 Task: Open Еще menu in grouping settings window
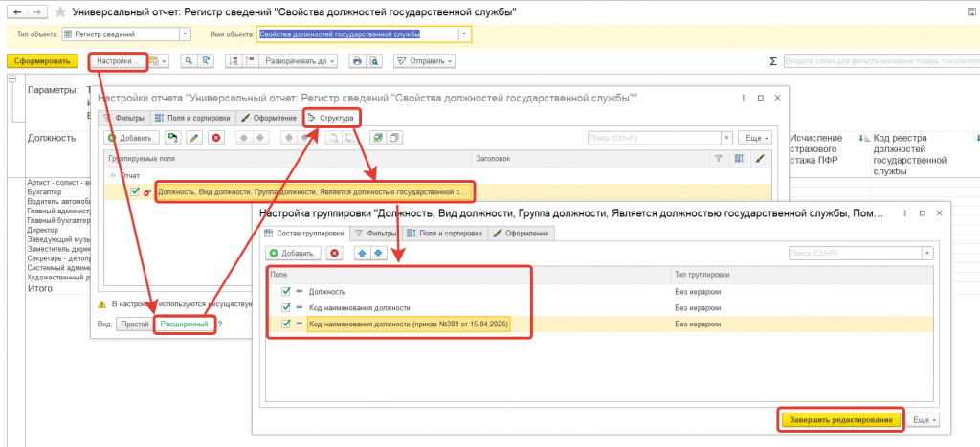click(x=923, y=420)
